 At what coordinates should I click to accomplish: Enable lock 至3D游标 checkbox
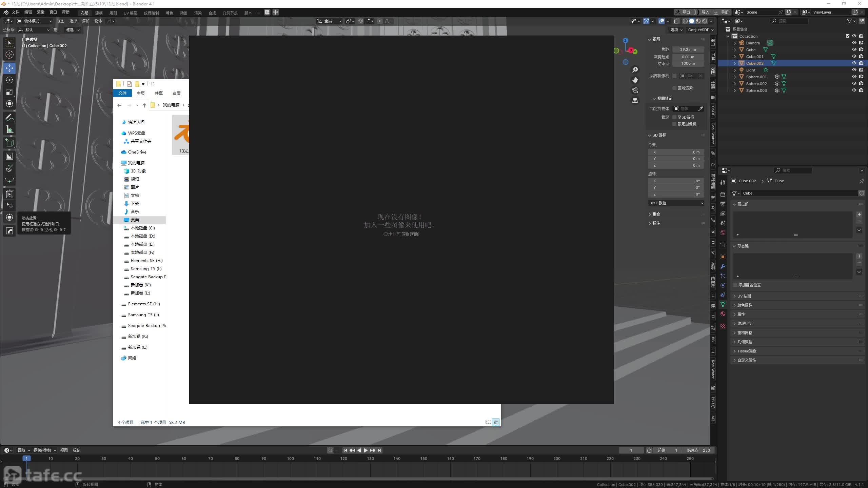(x=674, y=117)
